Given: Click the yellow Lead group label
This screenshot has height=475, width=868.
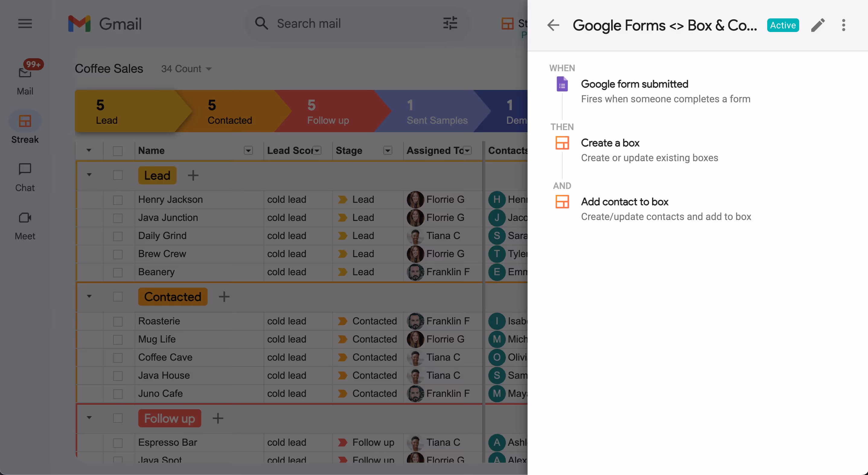Looking at the screenshot, I should point(157,175).
